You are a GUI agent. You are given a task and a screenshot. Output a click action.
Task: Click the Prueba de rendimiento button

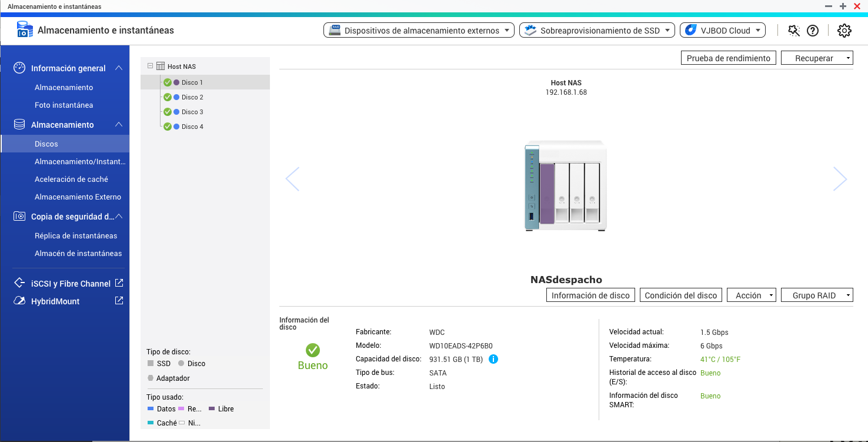pos(728,58)
